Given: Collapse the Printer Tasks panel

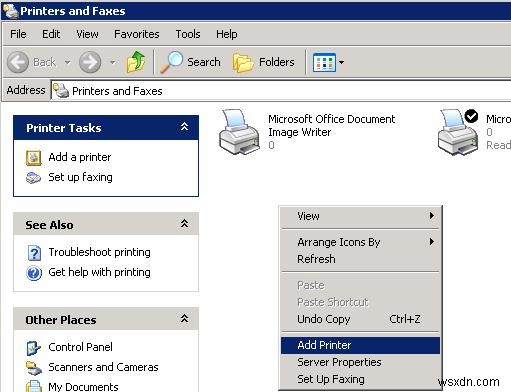Looking at the screenshot, I should pyautogui.click(x=184, y=127).
